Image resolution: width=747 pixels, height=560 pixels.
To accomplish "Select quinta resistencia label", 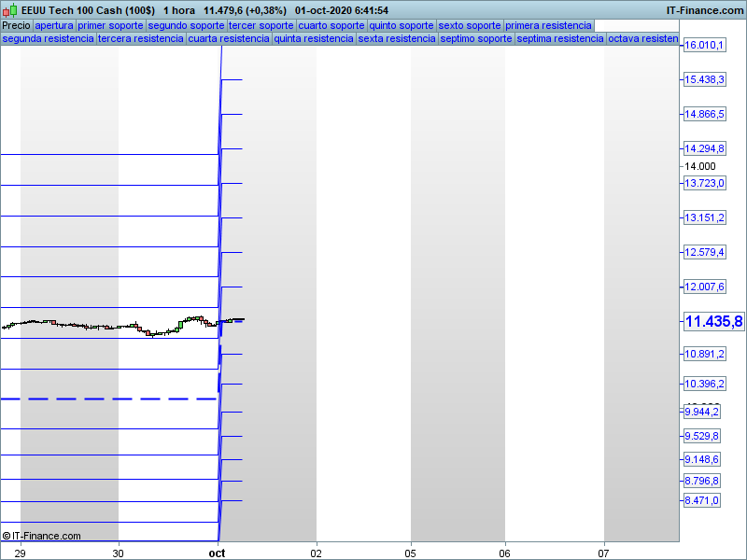I will (x=314, y=38).
